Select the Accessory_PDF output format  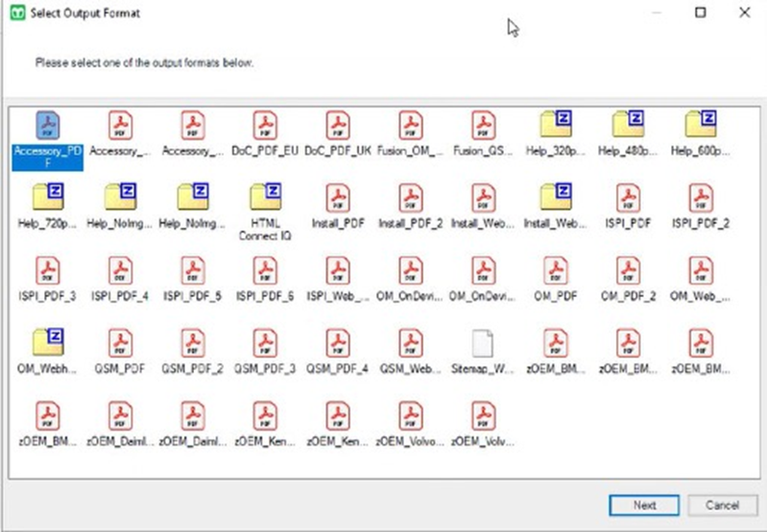coord(47,140)
